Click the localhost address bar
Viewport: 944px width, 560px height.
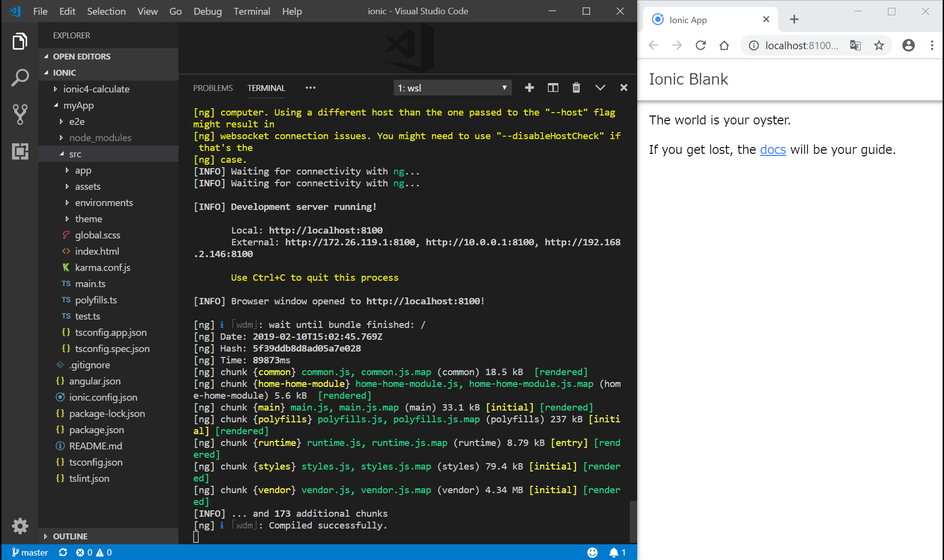[x=801, y=46]
